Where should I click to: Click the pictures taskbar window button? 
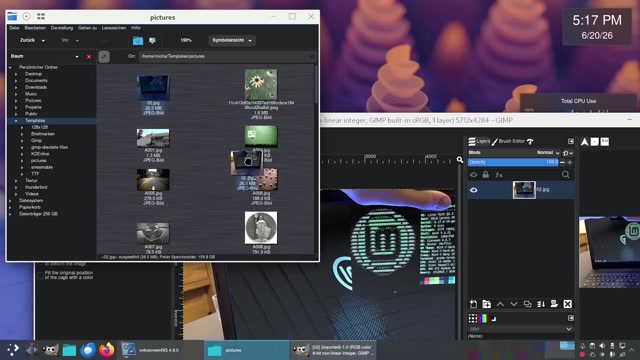pyautogui.click(x=247, y=350)
